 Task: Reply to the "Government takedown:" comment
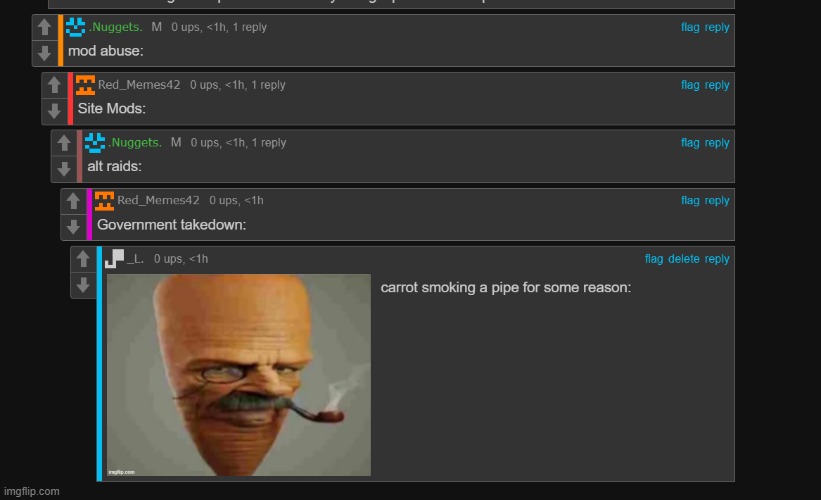coord(717,201)
